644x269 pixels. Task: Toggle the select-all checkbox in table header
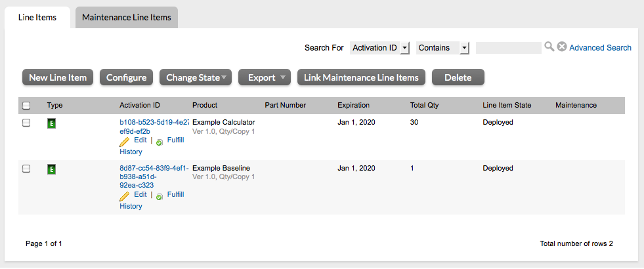click(x=26, y=106)
